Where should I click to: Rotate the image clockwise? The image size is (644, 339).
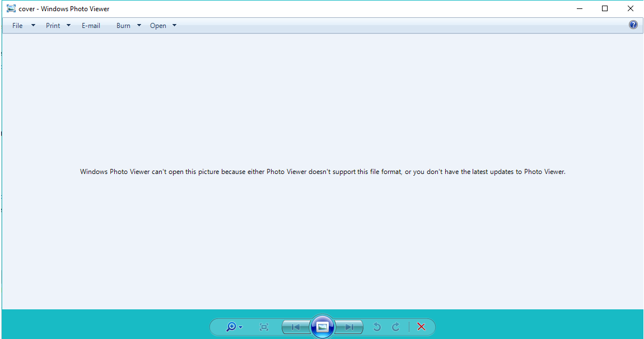tap(395, 327)
